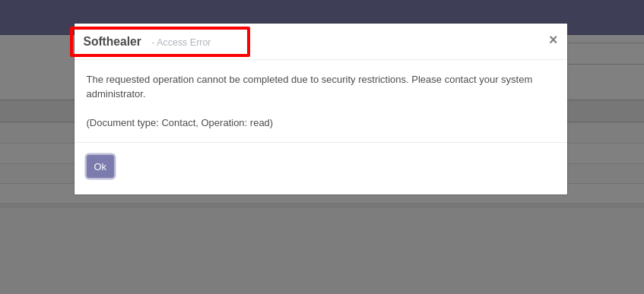Select the security restrictions message paragraph
The width and height of the screenshot is (644, 294).
[x=309, y=87]
